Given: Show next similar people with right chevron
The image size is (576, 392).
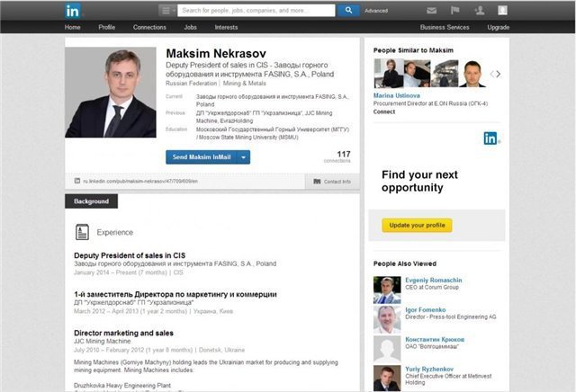Looking at the screenshot, I should (x=498, y=74).
